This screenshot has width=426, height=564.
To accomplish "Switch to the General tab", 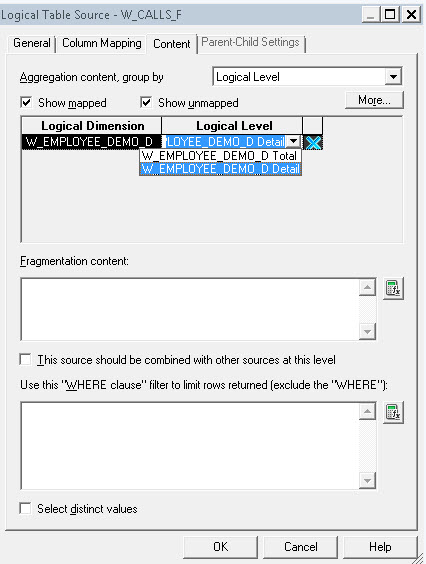I will (32, 43).
